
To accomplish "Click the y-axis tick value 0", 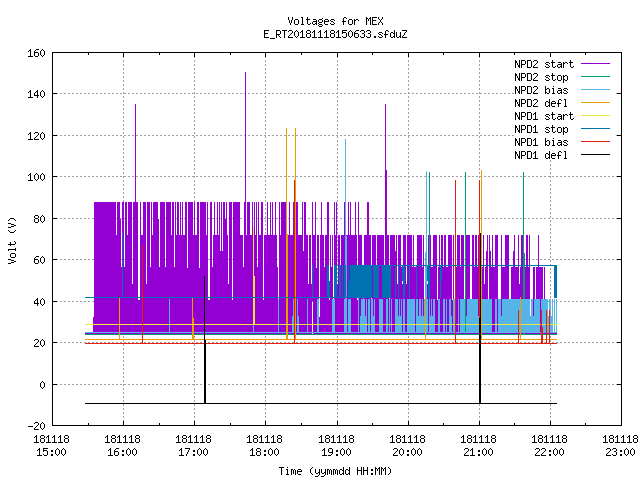I will tap(42, 385).
